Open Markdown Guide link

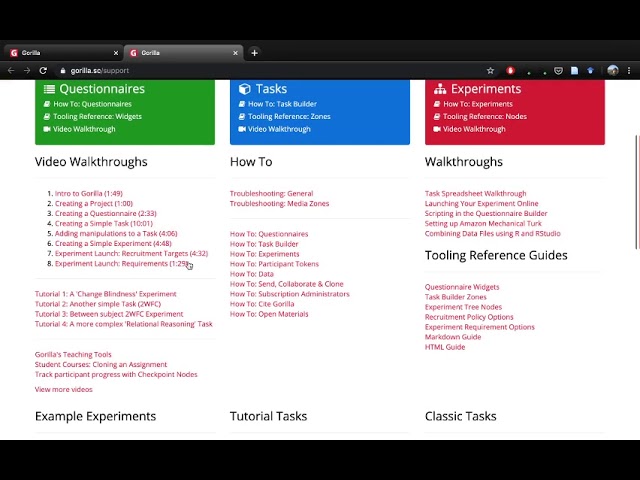pos(453,337)
